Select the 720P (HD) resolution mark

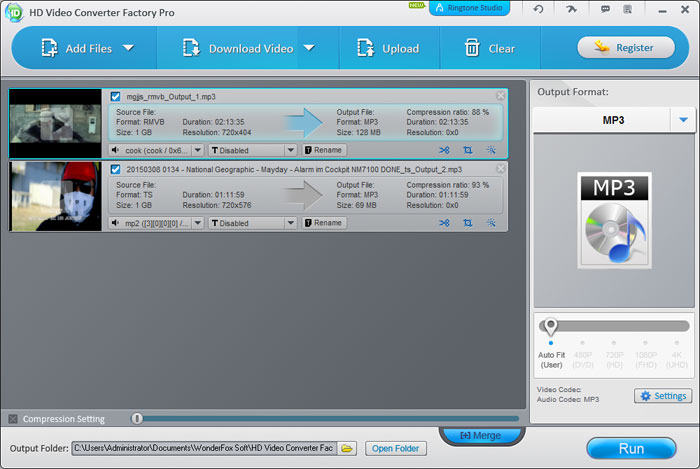pos(614,343)
